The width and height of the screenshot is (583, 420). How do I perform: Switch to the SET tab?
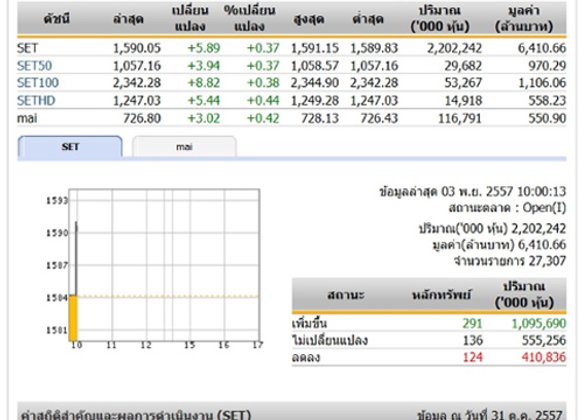click(70, 147)
